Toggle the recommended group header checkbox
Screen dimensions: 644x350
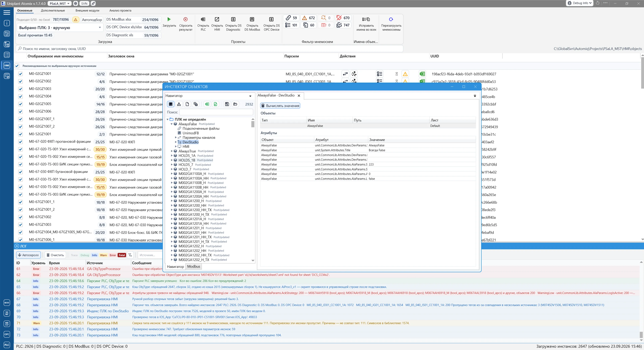coord(17,66)
